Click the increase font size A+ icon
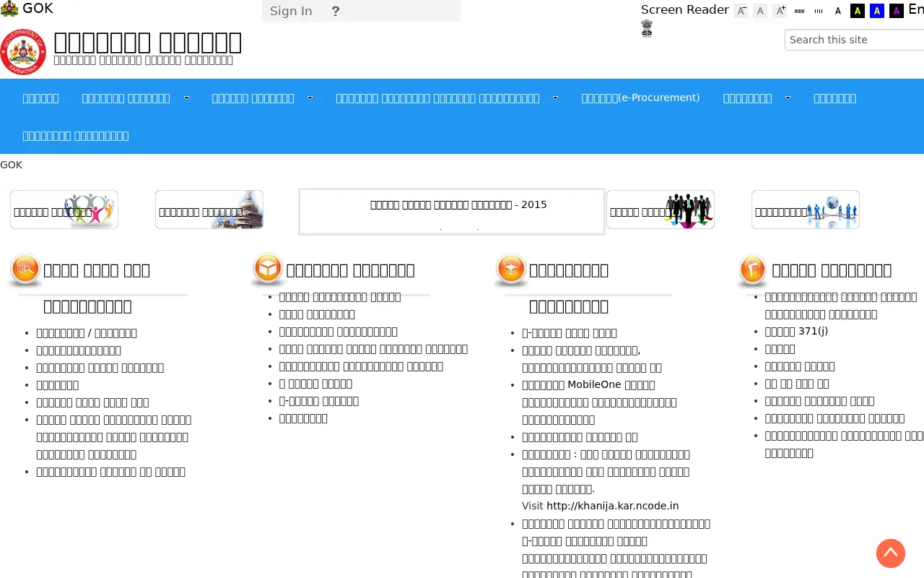The width and height of the screenshot is (924, 578). [780, 11]
